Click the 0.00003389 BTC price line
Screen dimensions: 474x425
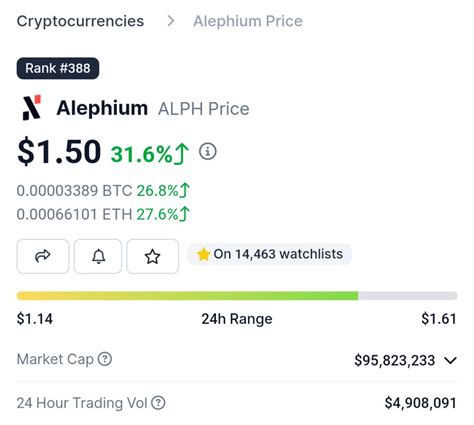click(x=103, y=191)
